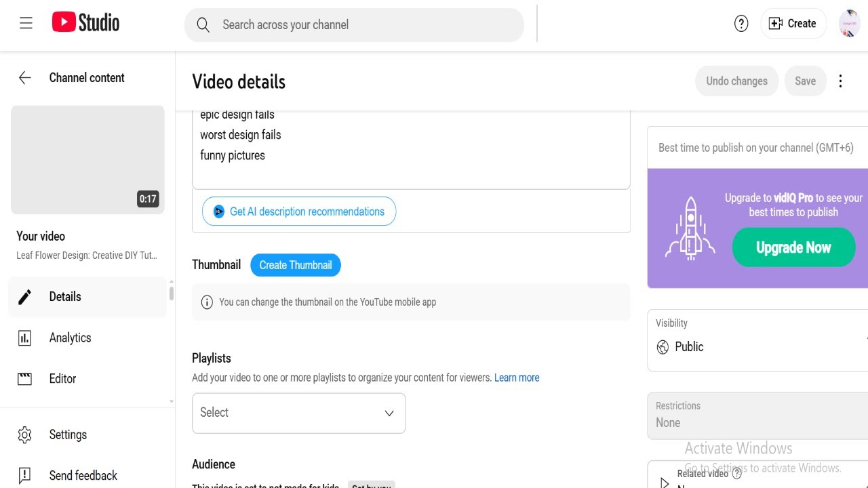The image size is (868, 488).
Task: Click the vidIQ rocket illustration
Action: pos(690,228)
